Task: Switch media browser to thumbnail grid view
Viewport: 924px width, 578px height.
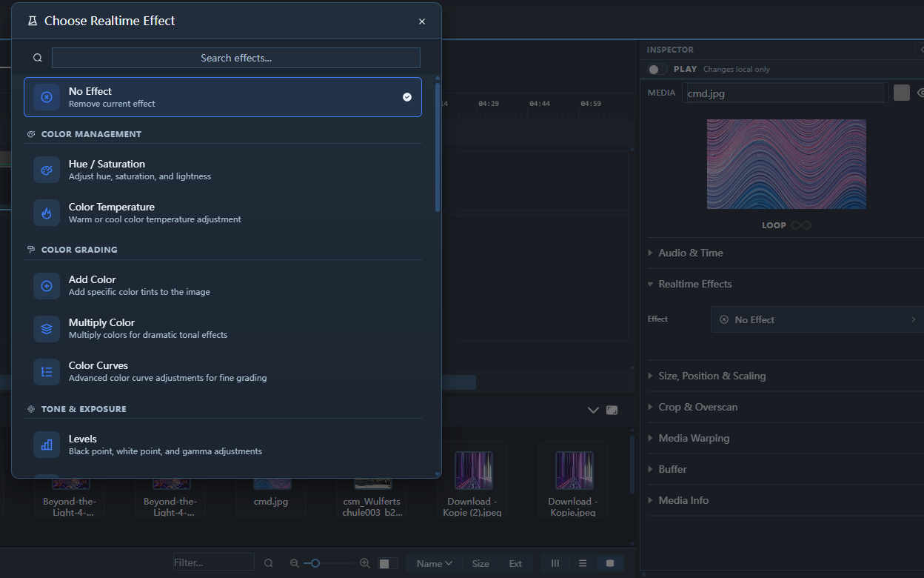Action: click(610, 563)
